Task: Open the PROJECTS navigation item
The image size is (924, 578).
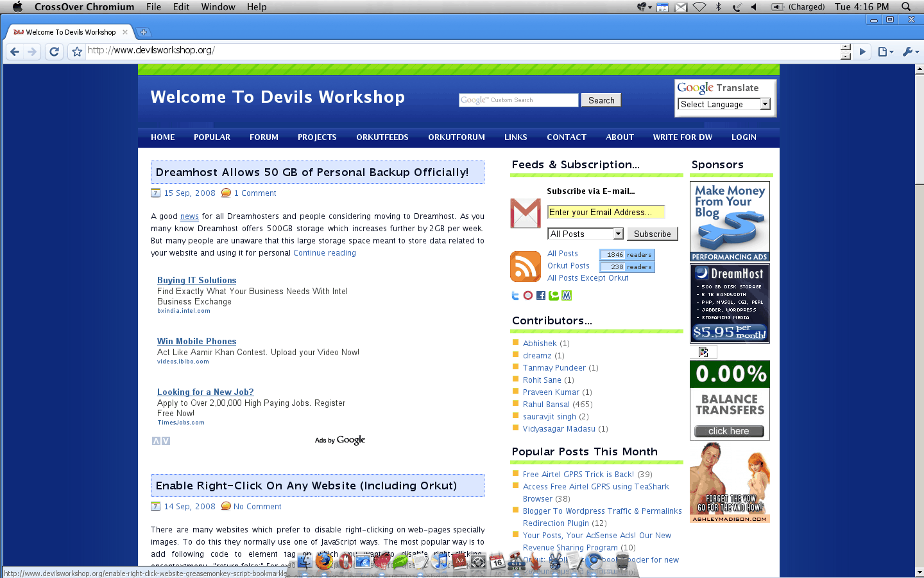Action: coord(317,137)
